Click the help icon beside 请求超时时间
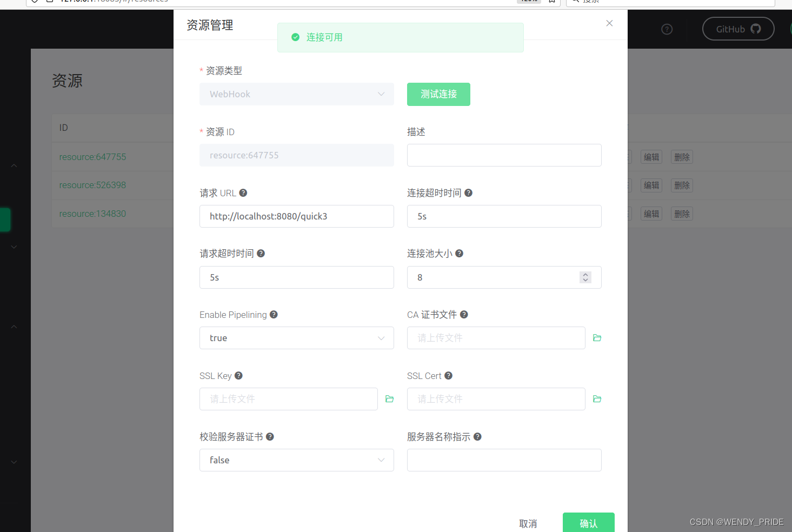The width and height of the screenshot is (792, 532). 261,253
